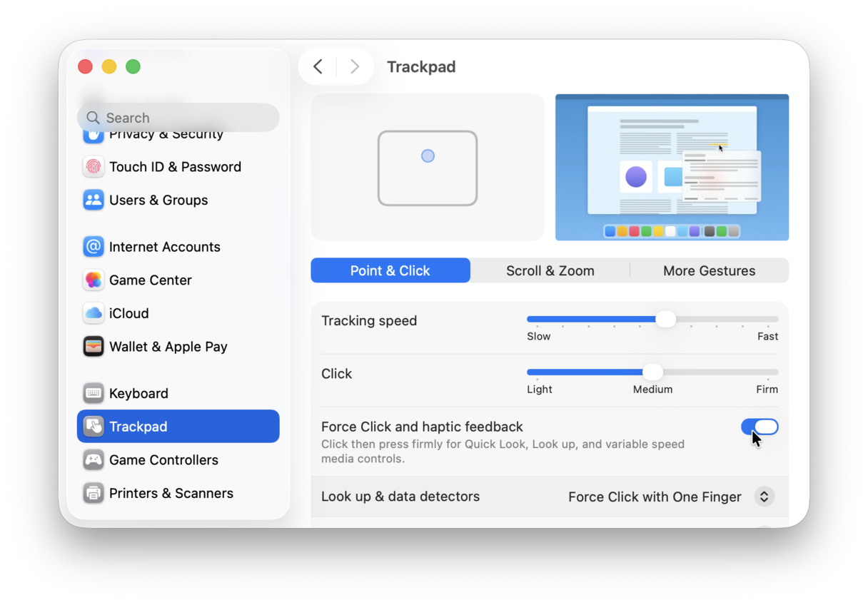Select Game Controllers label
Viewport: 868px width, 605px height.
(163, 459)
